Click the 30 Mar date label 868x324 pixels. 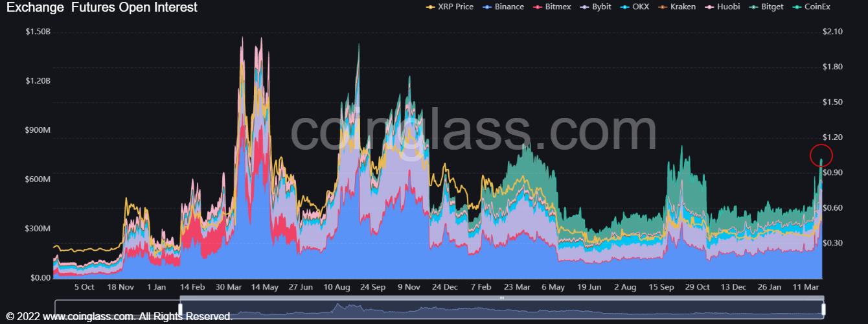click(x=230, y=286)
